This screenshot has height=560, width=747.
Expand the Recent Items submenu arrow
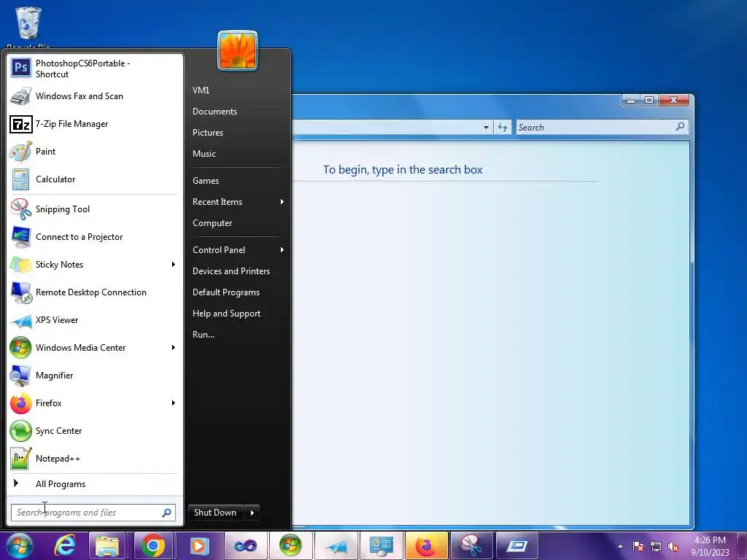282,202
